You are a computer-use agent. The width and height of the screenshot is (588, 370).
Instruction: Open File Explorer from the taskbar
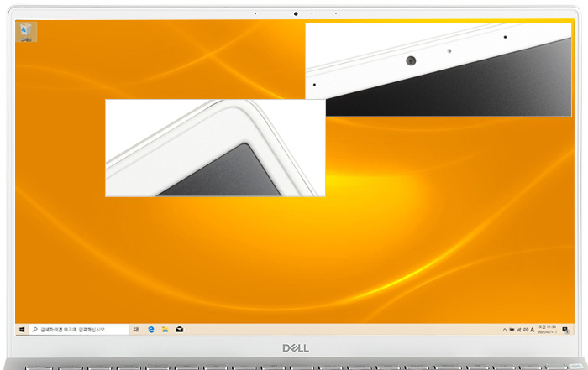[x=165, y=330]
